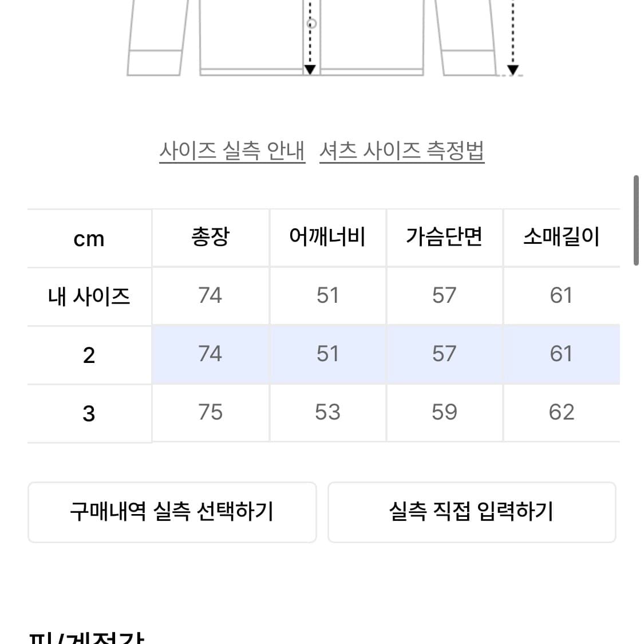Image resolution: width=644 pixels, height=644 pixels.
Task: Click the 총장 column header
Action: [x=210, y=238]
